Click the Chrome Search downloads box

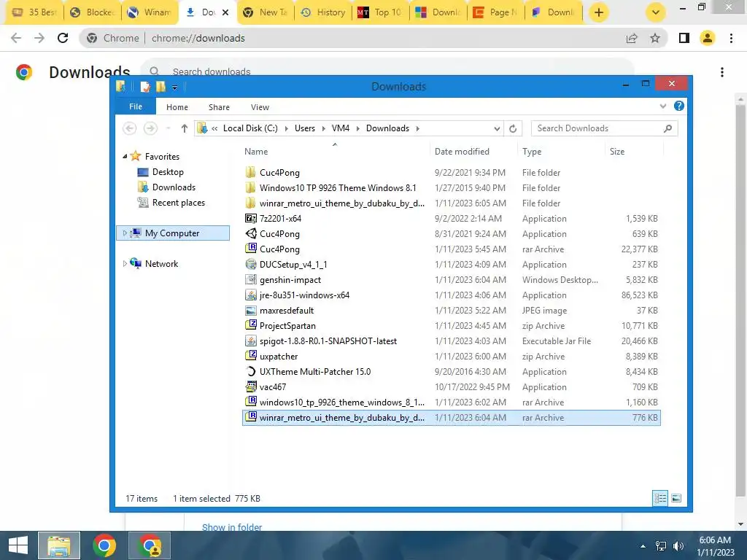(387, 72)
